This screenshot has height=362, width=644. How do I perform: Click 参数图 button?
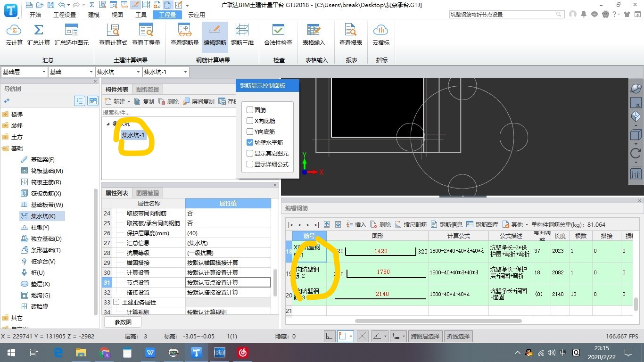click(123, 322)
